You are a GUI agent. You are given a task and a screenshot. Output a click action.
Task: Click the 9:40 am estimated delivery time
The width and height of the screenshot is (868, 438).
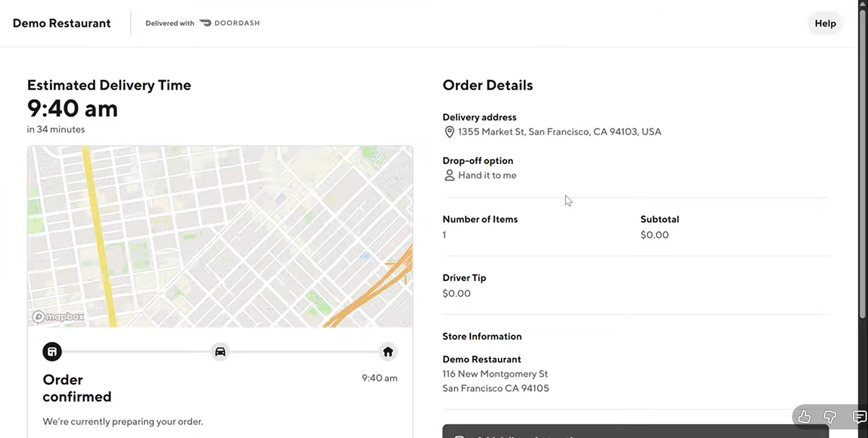click(72, 109)
